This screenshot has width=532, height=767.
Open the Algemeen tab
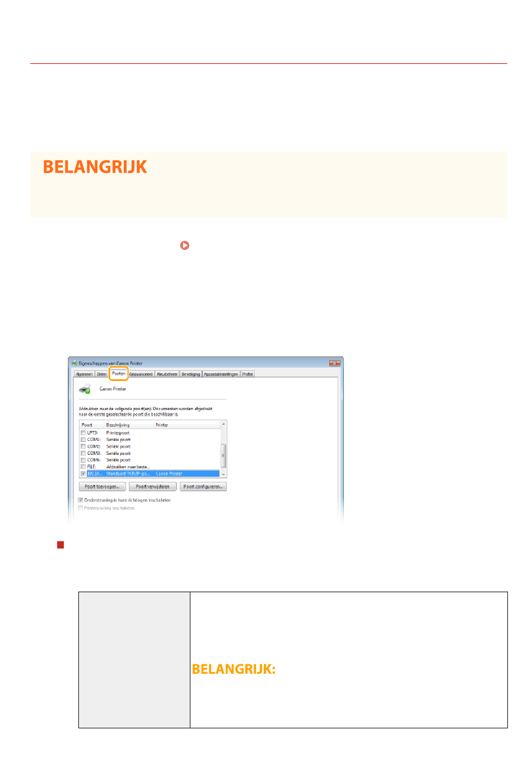[84, 374]
